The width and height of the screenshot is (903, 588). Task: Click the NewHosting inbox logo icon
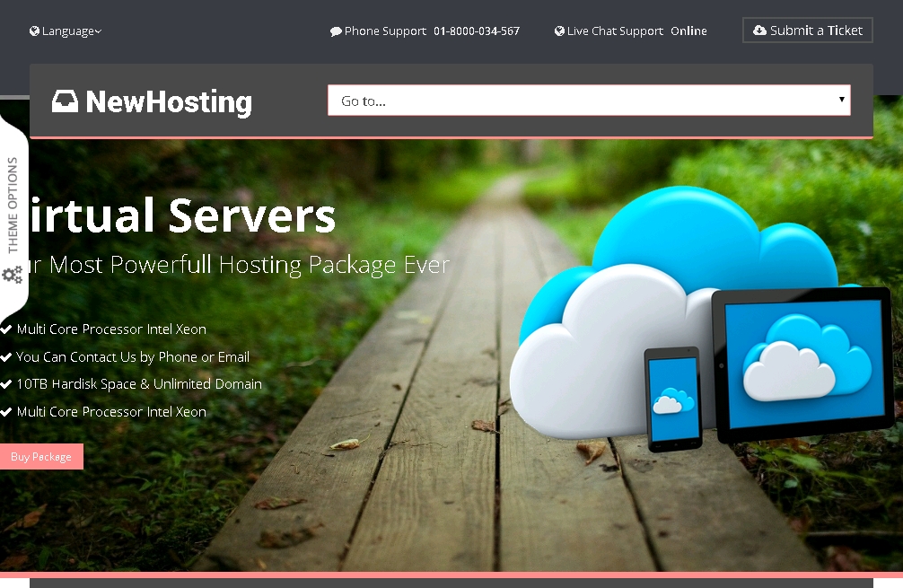(65, 101)
